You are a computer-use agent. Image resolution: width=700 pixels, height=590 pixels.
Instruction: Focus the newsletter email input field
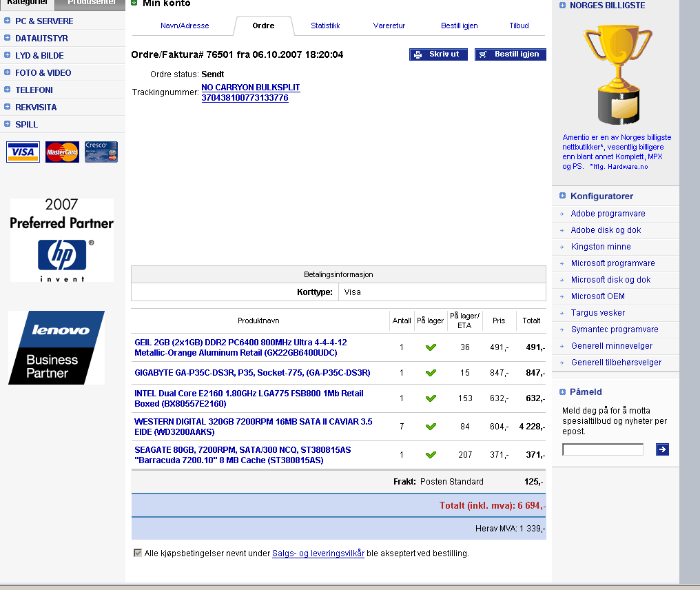pyautogui.click(x=603, y=449)
